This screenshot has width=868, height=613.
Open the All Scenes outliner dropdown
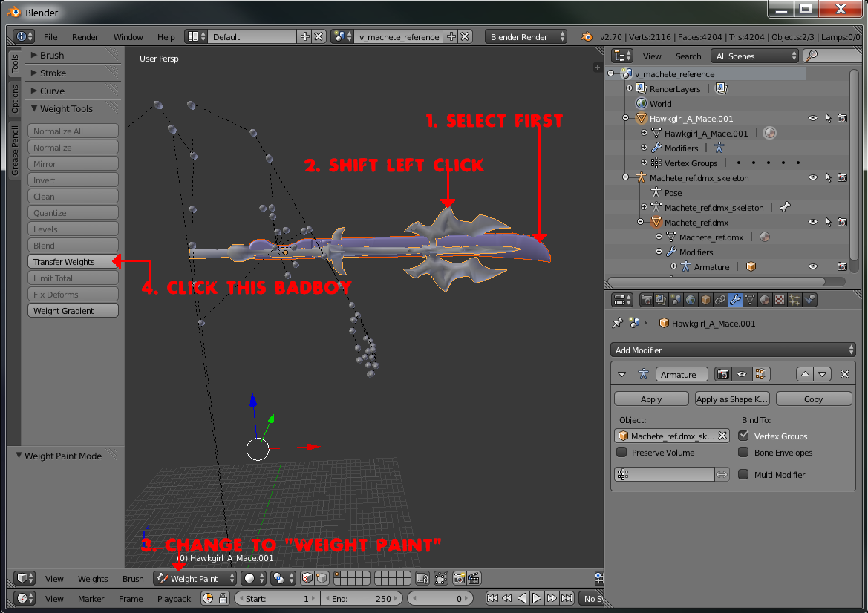tap(756, 56)
